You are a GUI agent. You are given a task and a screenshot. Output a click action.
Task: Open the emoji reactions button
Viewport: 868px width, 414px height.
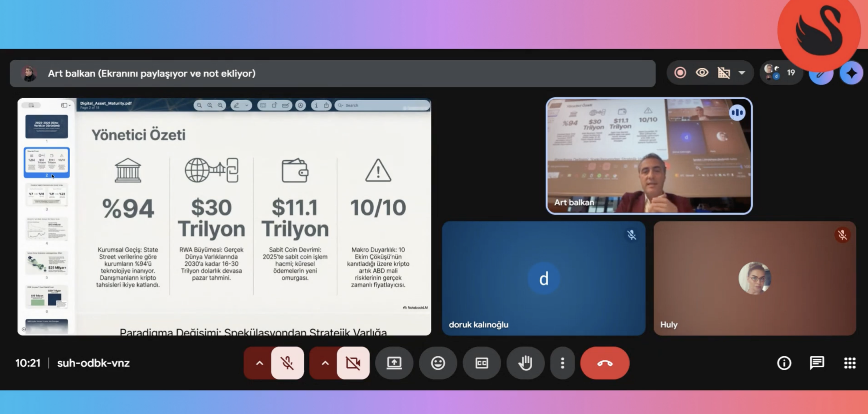[x=438, y=363]
